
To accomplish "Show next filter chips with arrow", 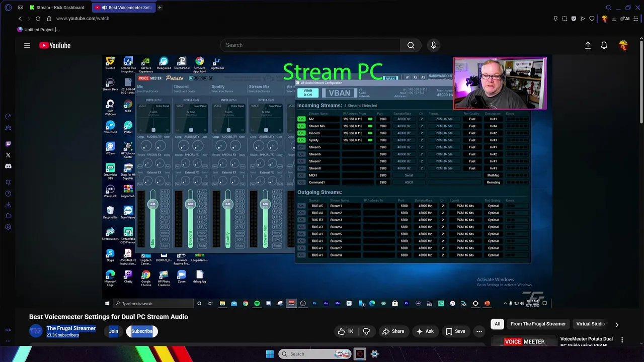I will (x=617, y=324).
